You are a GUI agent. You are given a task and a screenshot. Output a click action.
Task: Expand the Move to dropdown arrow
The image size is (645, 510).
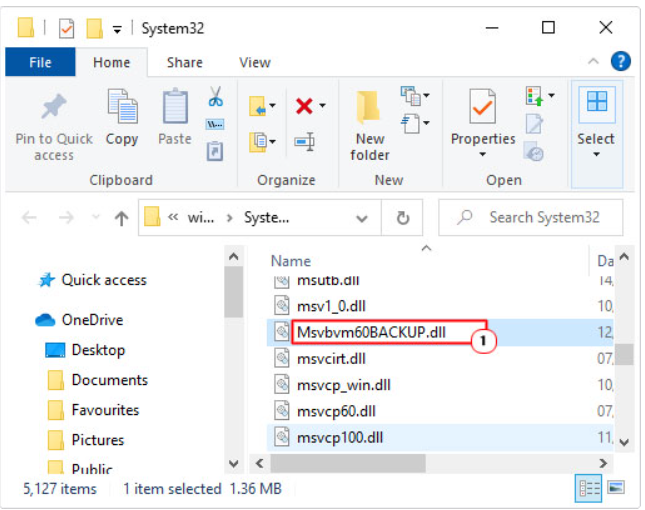pyautogui.click(x=272, y=106)
